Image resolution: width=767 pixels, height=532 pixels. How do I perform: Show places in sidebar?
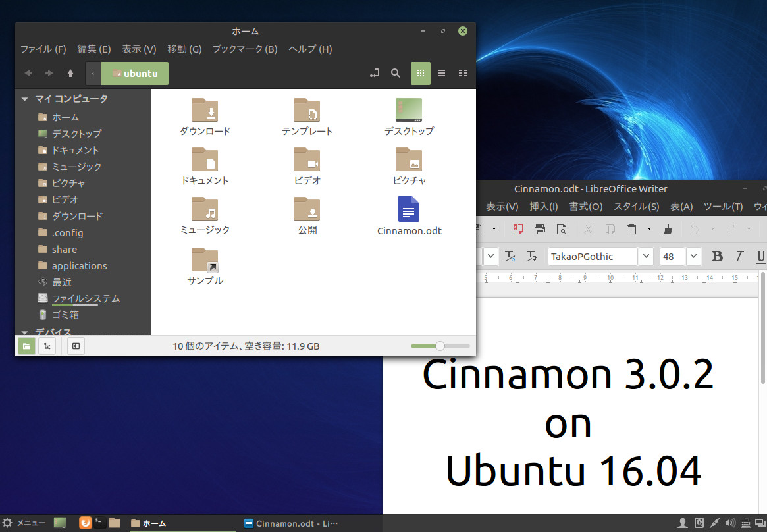coord(26,346)
